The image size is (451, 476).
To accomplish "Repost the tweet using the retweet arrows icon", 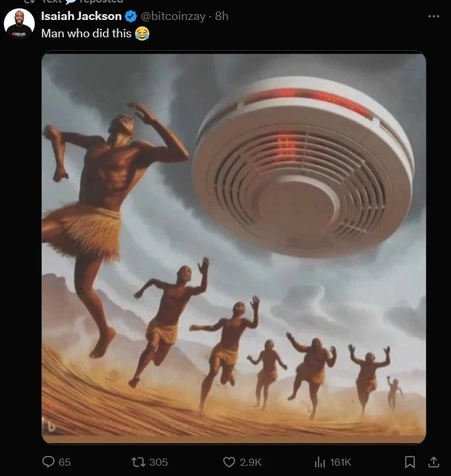I will [138, 462].
